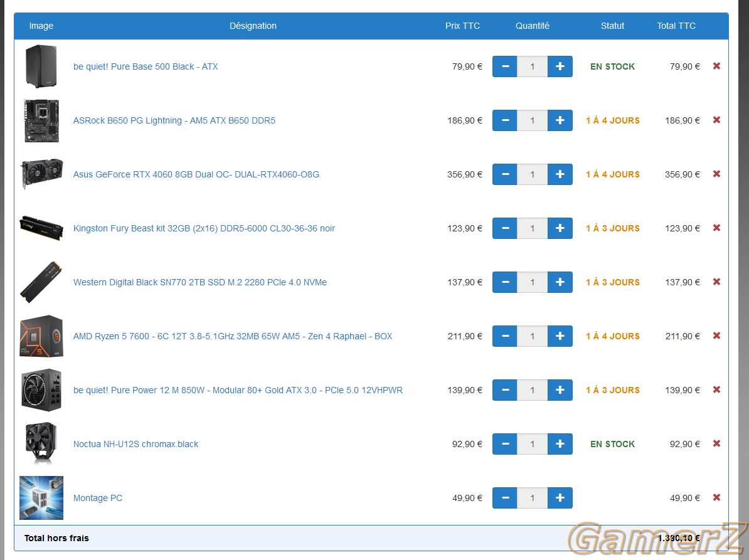Click the be quiet! power supply thumbnail
The width and height of the screenshot is (749, 560).
click(41, 390)
